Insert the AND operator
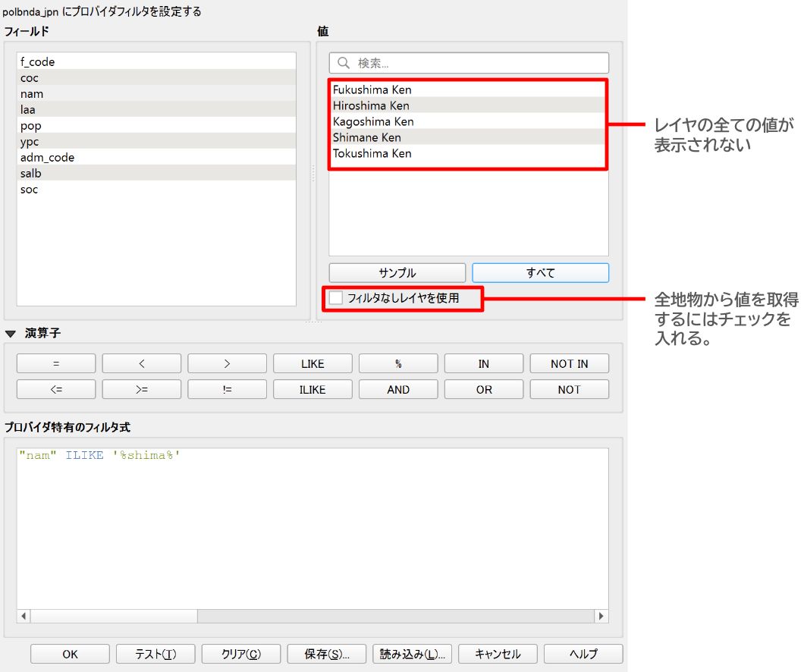 (x=398, y=389)
